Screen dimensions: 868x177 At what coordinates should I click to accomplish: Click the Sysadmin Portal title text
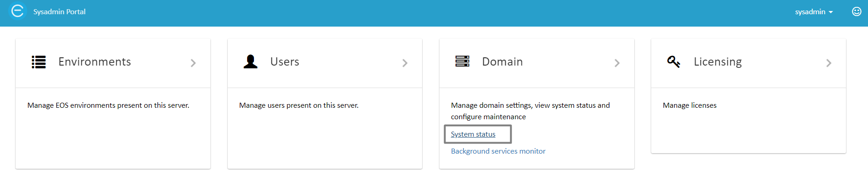59,12
